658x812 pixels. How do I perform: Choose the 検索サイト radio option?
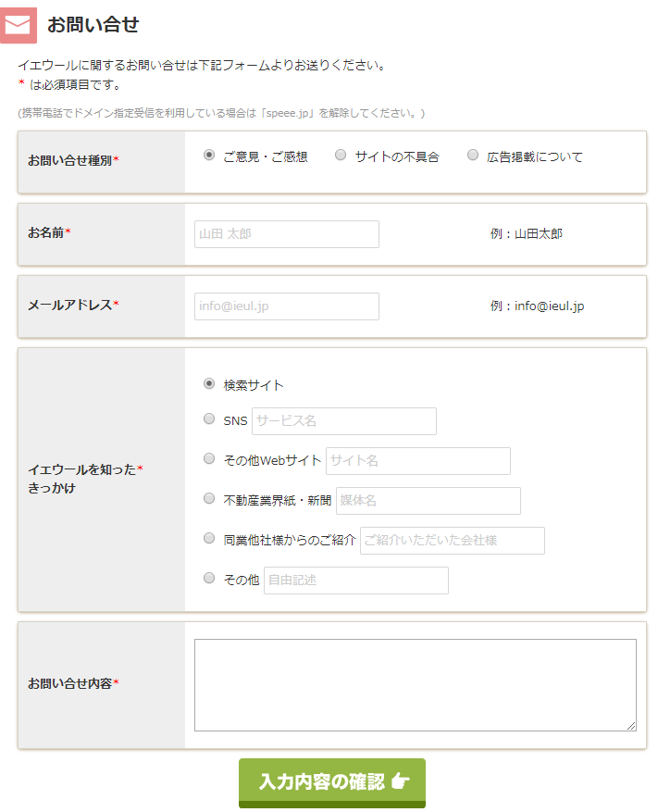(208, 383)
